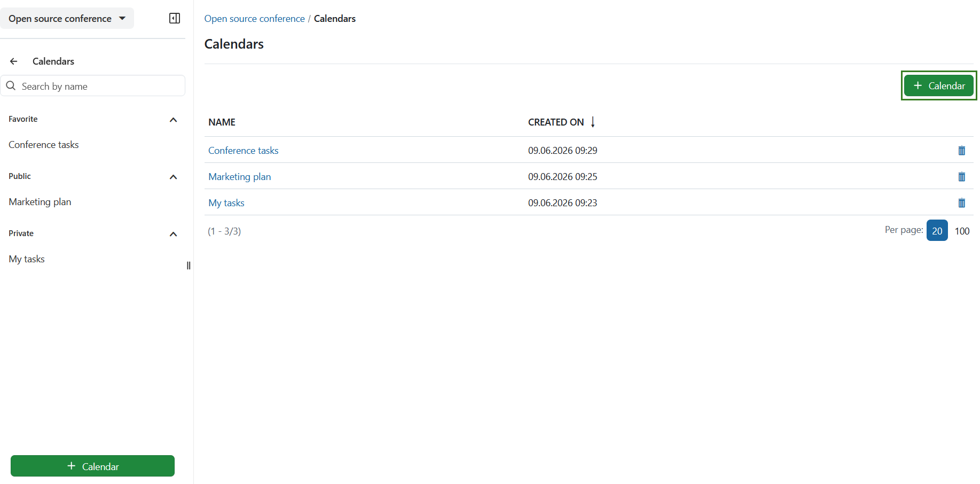Click the 09.06.2026 09:25 date cell
Viewport: 980px width, 484px height.
pyautogui.click(x=563, y=177)
